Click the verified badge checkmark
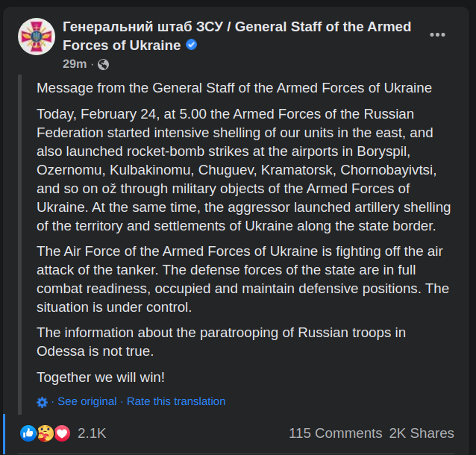The image size is (476, 455). pyautogui.click(x=191, y=45)
